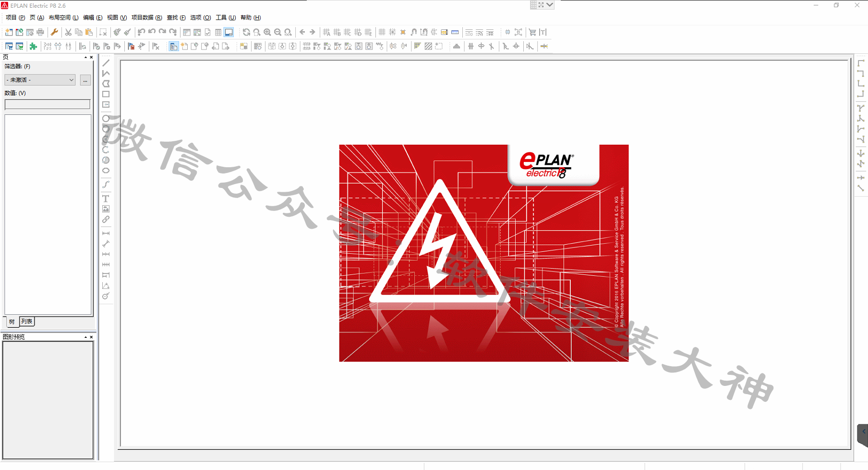Click the redo arrow icon
Viewport: 868px width, 470px height.
pyautogui.click(x=162, y=32)
